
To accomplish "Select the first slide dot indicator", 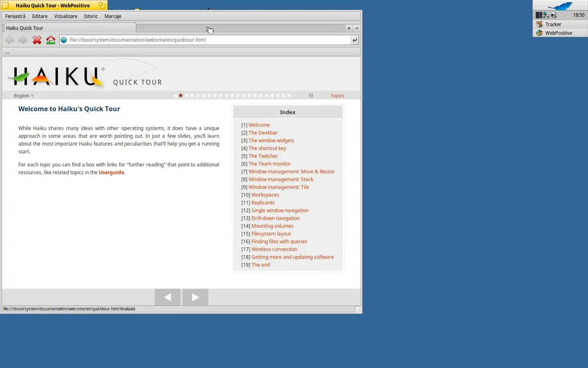I will coord(180,96).
